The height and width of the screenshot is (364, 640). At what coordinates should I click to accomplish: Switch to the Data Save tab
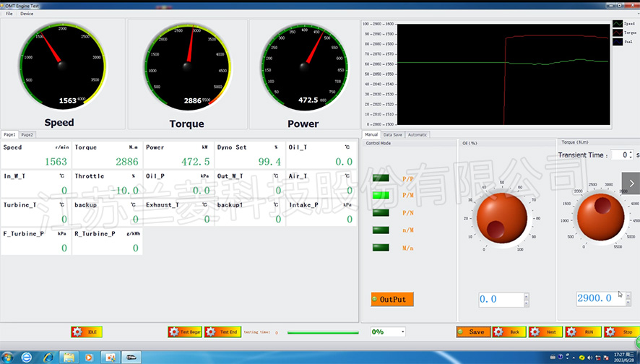(x=392, y=134)
